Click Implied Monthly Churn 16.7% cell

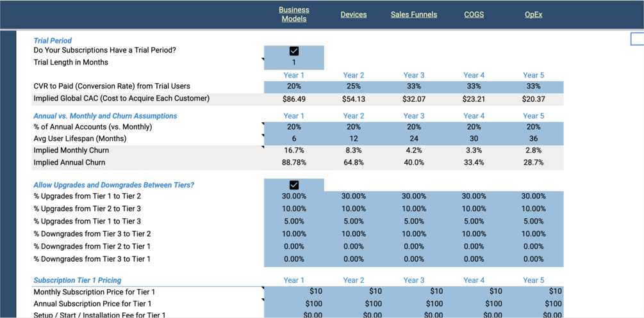coord(294,150)
